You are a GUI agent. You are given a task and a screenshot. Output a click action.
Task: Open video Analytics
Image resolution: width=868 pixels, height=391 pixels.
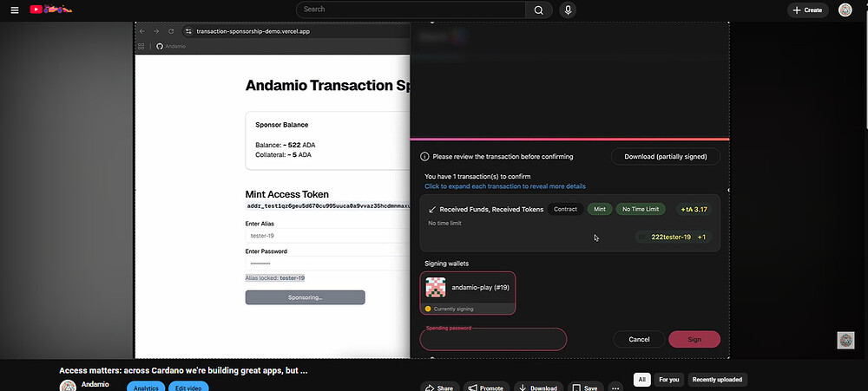coord(146,386)
